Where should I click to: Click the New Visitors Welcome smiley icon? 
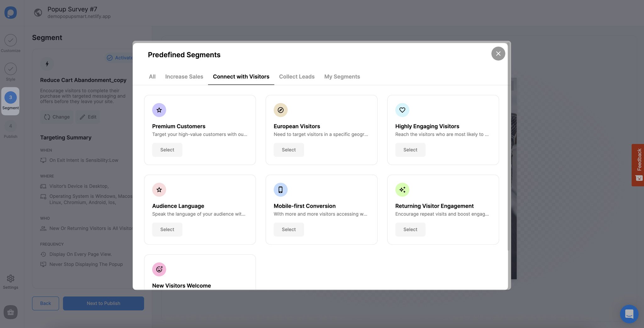pyautogui.click(x=159, y=269)
